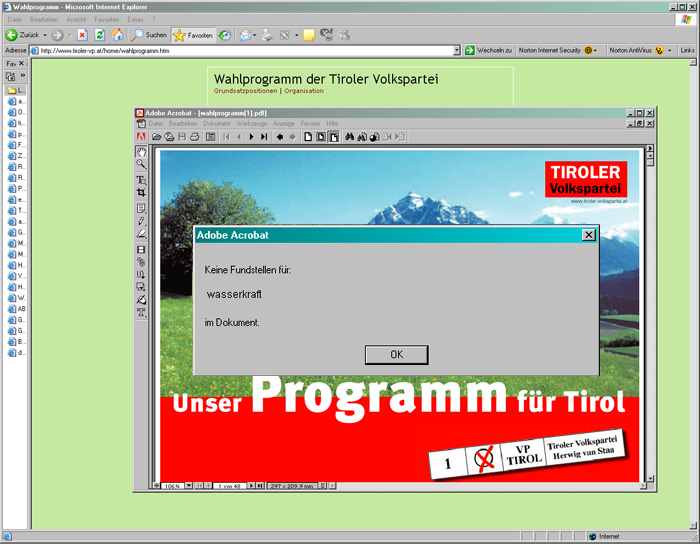Select the Article tool in Acrobat sidebar
This screenshot has width=700, height=544.
point(141,274)
